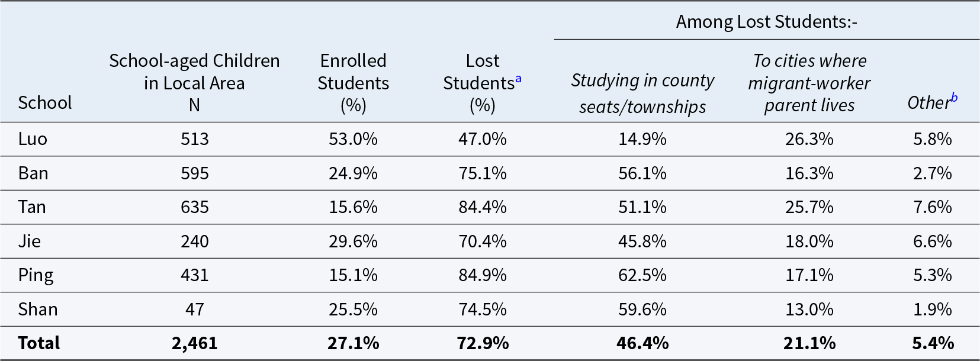This screenshot has width=980, height=361.
Task: Open footnote b link beside Other
Action: pos(954,98)
